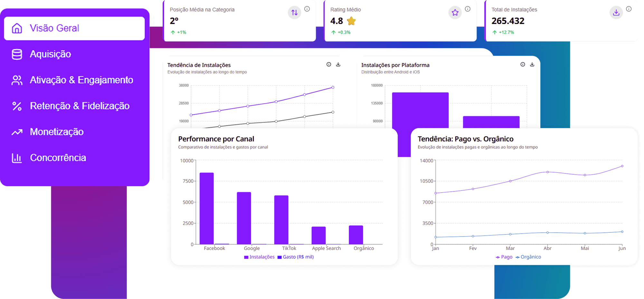The width and height of the screenshot is (644, 299).
Task: Show info for Instalações por Plataforma chart
Action: [523, 64]
